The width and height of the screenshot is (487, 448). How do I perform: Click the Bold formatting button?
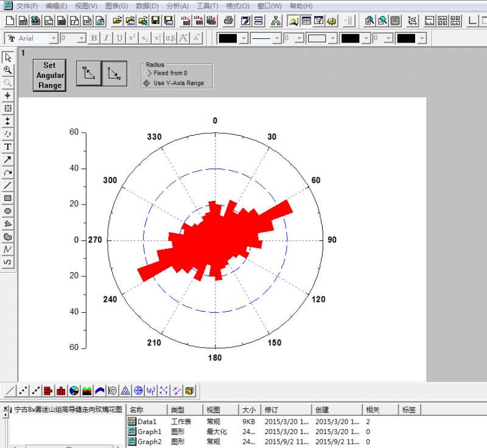pyautogui.click(x=94, y=38)
